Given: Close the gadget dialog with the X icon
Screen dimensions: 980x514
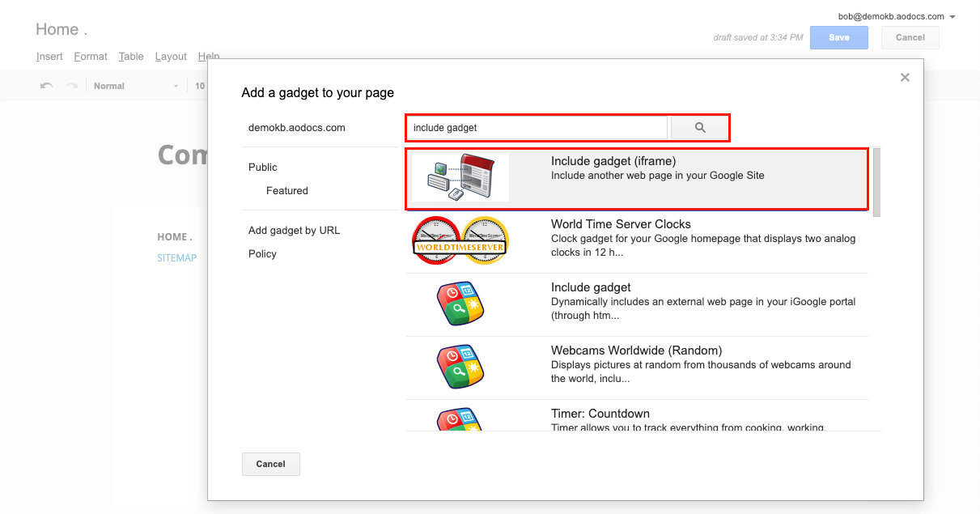Looking at the screenshot, I should pos(905,77).
